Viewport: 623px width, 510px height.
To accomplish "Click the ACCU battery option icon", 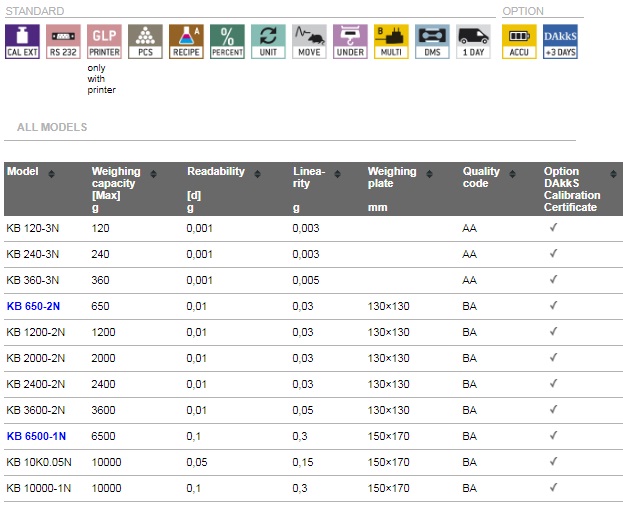I will click(519, 41).
